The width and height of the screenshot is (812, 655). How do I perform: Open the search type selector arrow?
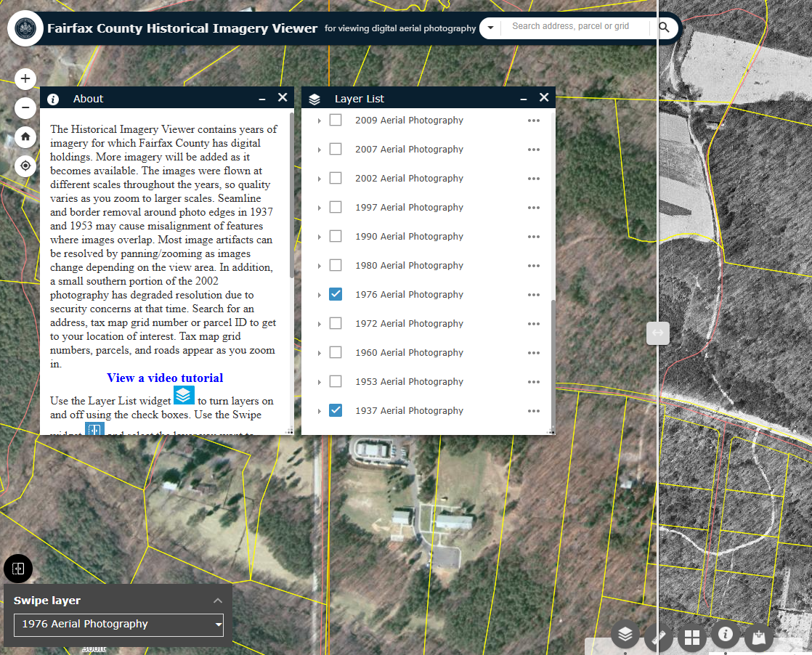click(490, 26)
